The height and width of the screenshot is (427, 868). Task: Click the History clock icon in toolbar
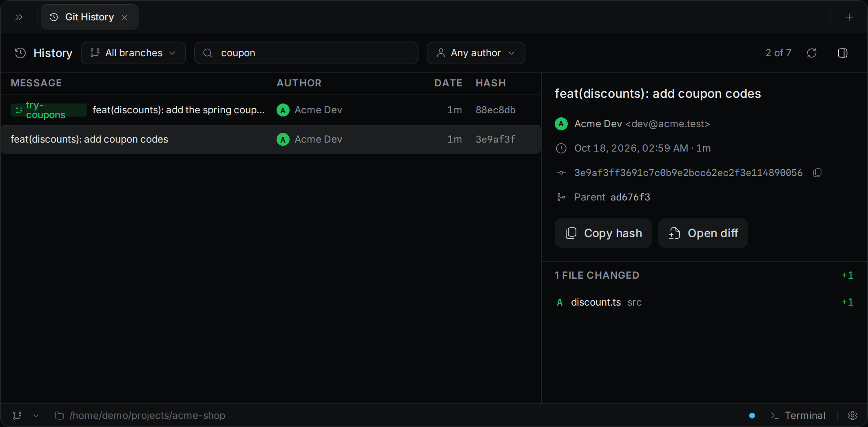[20, 53]
